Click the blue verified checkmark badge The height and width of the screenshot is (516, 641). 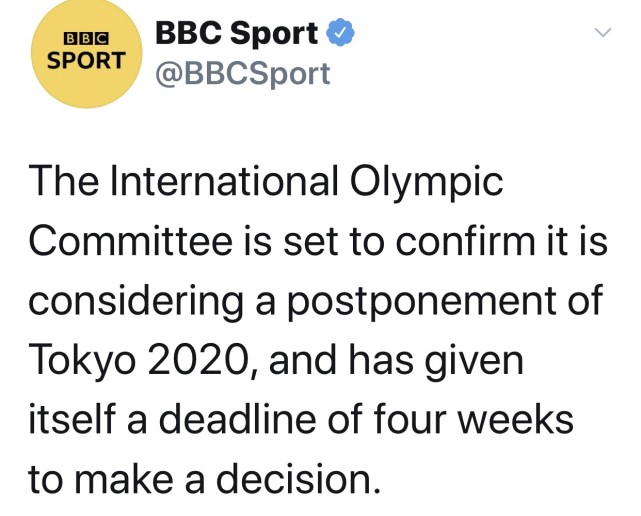pyautogui.click(x=340, y=33)
